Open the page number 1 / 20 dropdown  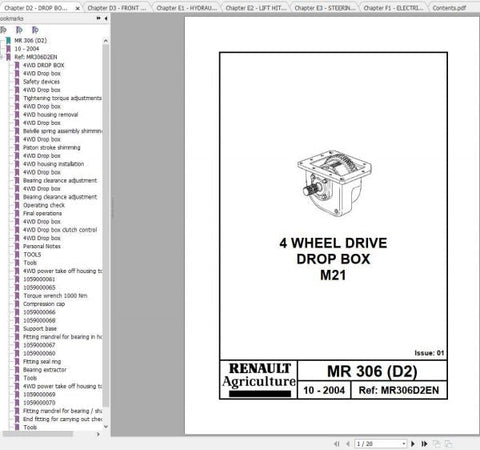pyautogui.click(x=404, y=444)
